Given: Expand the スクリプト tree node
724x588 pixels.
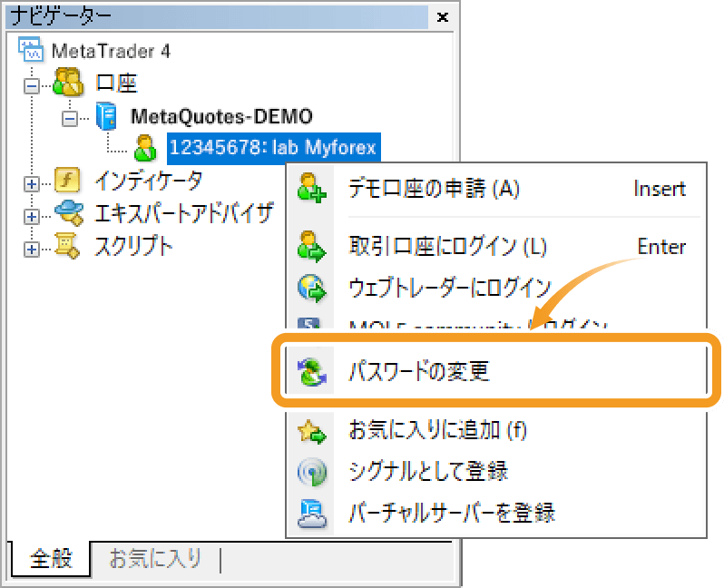Looking at the screenshot, I should click(x=32, y=250).
